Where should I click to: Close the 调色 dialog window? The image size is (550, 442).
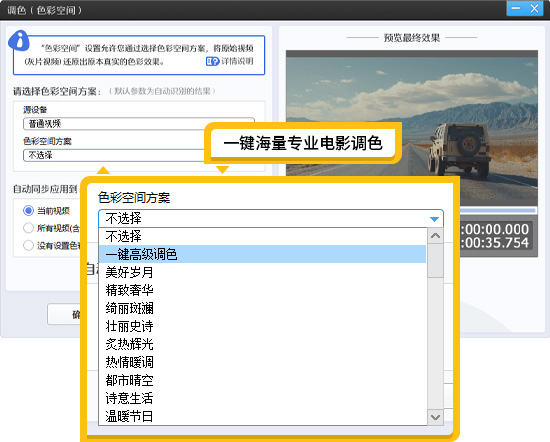[534, 8]
